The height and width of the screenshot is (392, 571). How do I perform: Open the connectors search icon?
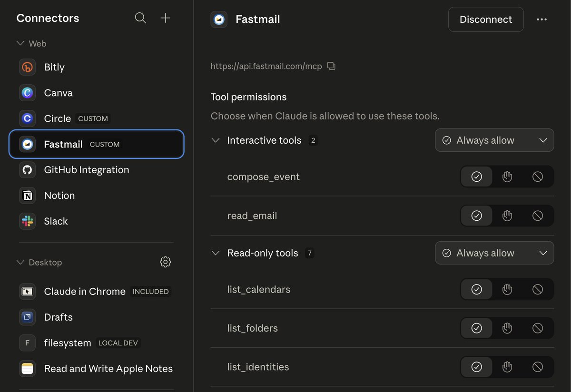[x=140, y=18]
